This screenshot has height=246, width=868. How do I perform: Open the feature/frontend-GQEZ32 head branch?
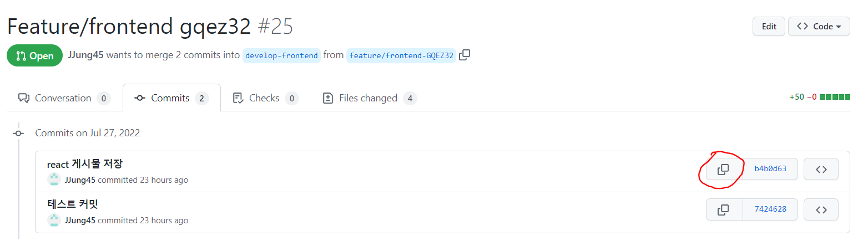pyautogui.click(x=401, y=55)
